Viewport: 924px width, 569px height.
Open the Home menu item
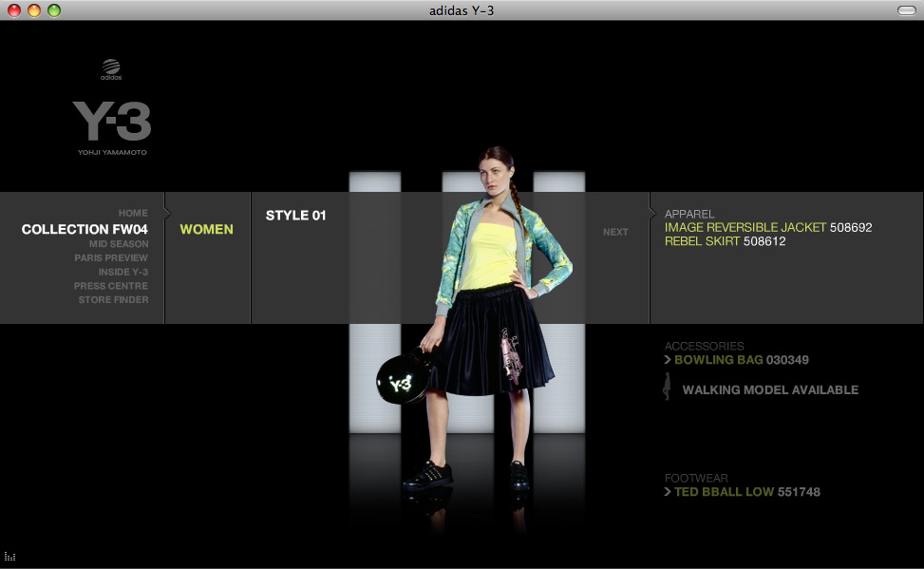(133, 213)
